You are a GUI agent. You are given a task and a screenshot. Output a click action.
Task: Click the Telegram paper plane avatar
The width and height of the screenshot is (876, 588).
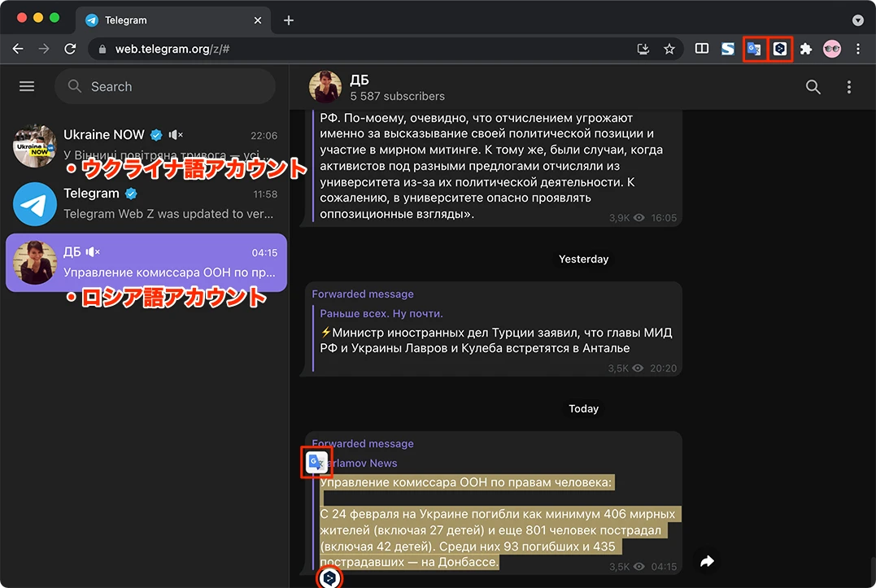point(35,204)
